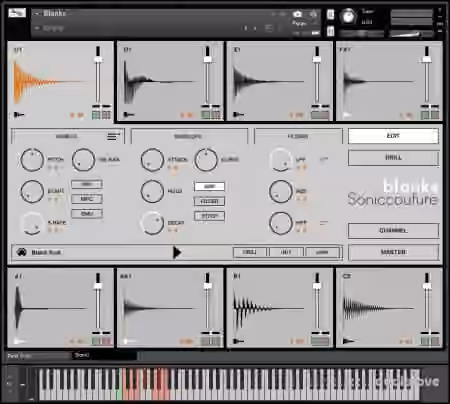
Task: Click the HPF knob in Filter section
Action: tap(281, 223)
